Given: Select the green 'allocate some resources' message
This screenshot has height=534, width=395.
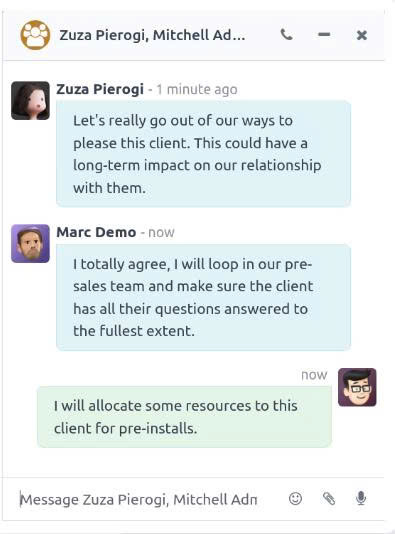Looking at the screenshot, I should [x=184, y=417].
